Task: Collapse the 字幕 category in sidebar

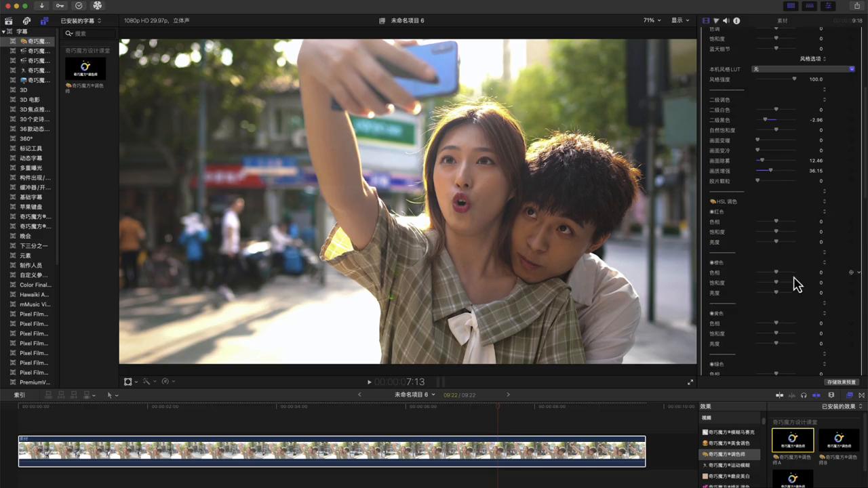Action: coord(3,32)
